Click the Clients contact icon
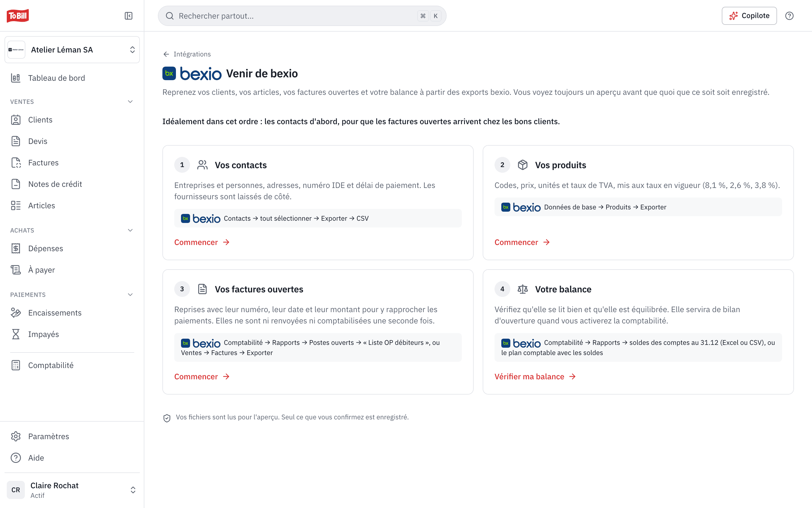This screenshot has width=812, height=508. point(16,120)
